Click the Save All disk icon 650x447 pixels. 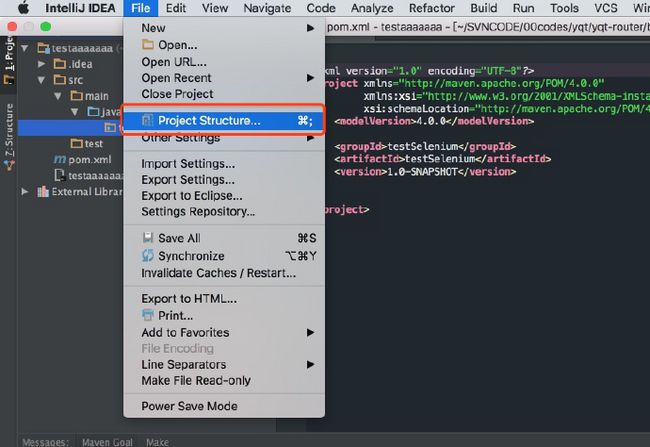pyautogui.click(x=148, y=238)
